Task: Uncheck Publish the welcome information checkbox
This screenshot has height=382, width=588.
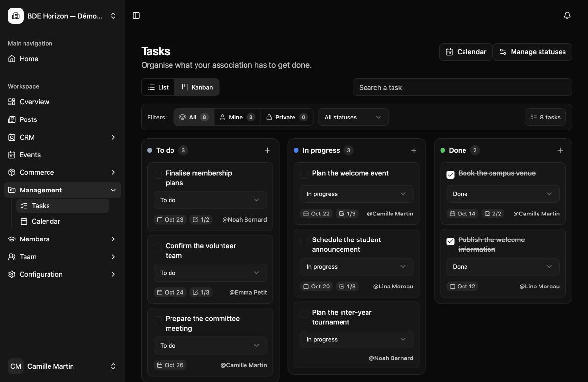Action: tap(450, 241)
